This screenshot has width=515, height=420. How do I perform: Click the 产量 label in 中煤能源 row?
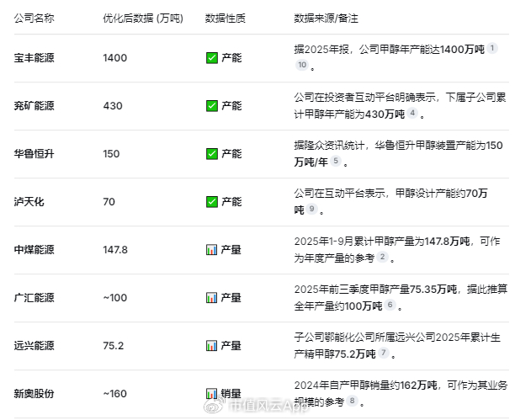click(x=231, y=250)
